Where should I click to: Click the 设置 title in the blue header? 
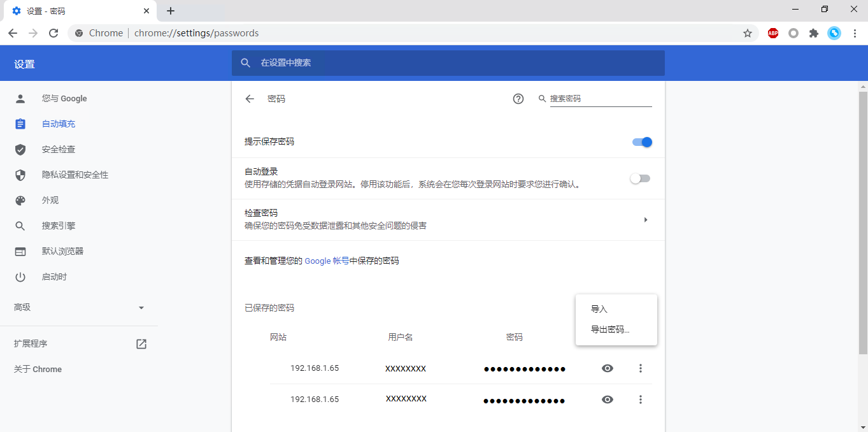[x=25, y=64]
